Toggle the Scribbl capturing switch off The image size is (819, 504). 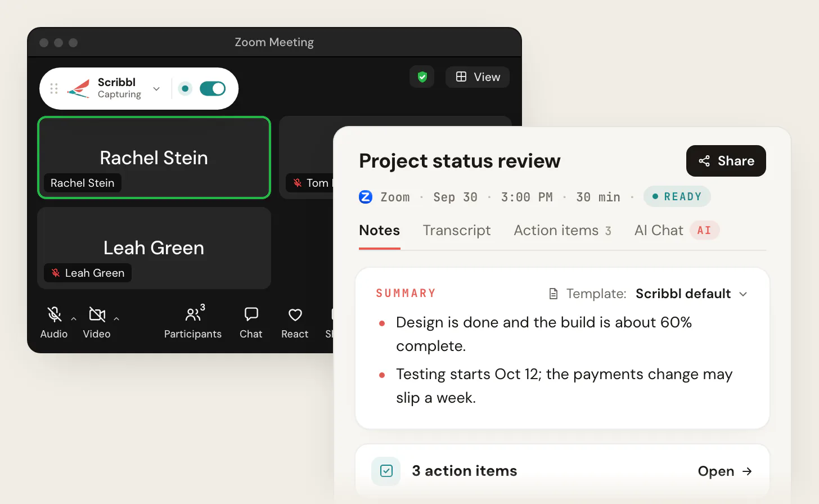click(213, 88)
